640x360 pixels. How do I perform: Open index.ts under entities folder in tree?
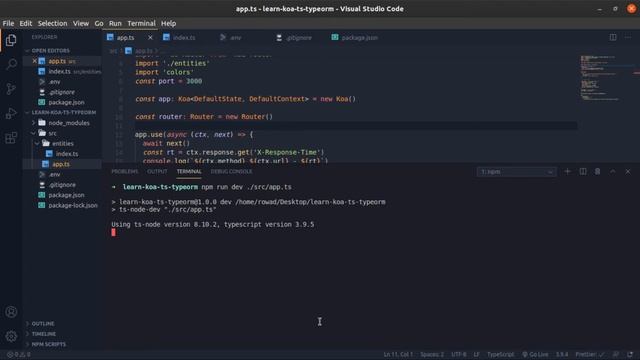point(67,154)
